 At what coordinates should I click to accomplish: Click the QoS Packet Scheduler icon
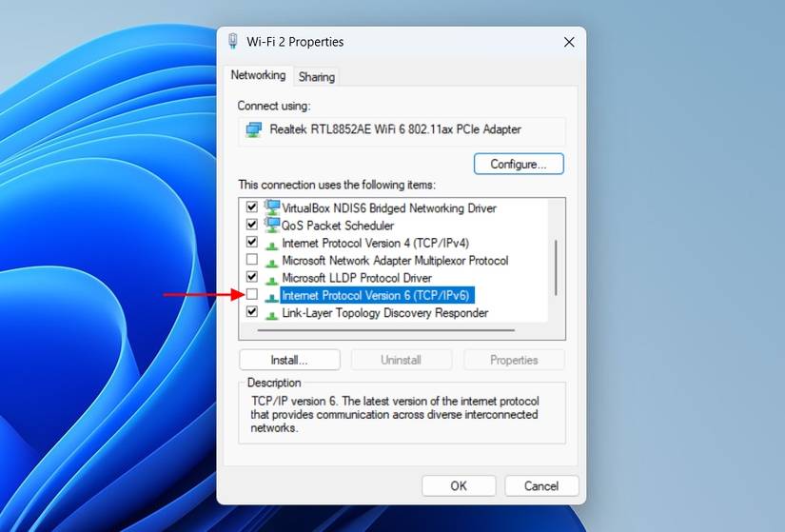pyautogui.click(x=272, y=225)
